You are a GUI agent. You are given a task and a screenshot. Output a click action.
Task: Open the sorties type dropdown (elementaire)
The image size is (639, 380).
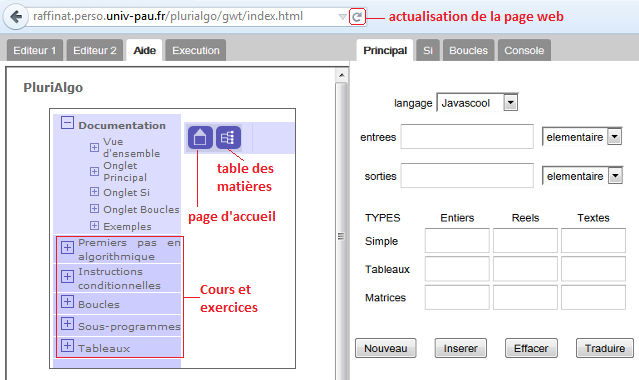click(x=582, y=176)
